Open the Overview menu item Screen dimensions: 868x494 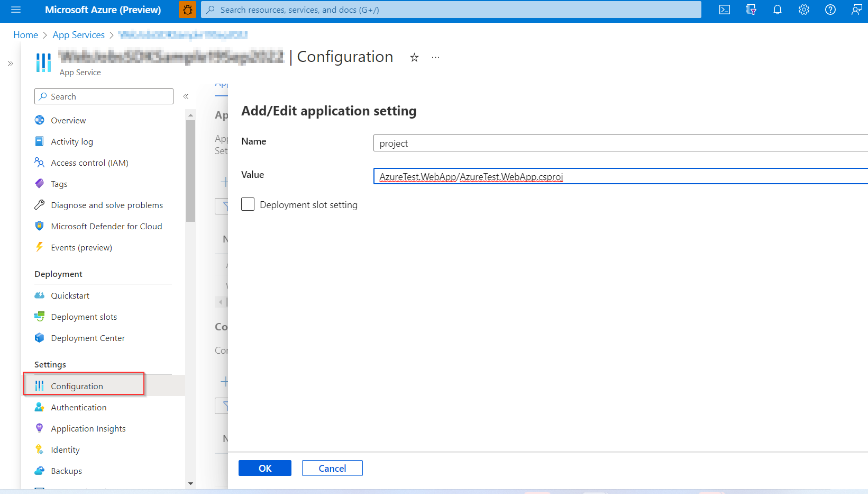(x=68, y=120)
